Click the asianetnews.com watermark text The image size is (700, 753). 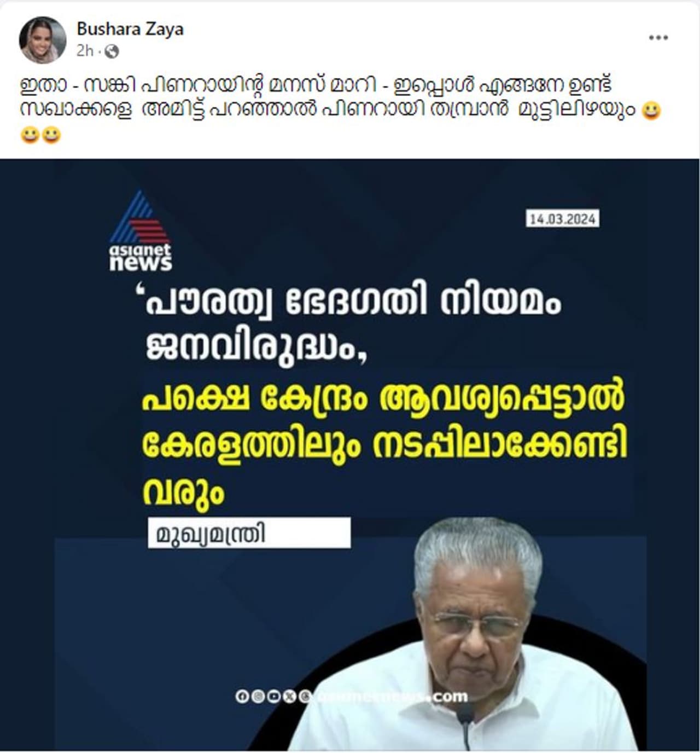[x=392, y=697]
